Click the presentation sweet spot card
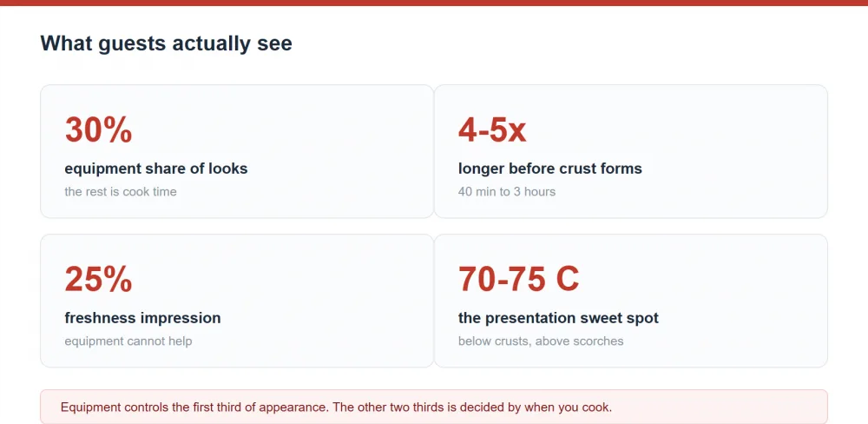Viewport: 868px width, 424px height. click(631, 301)
